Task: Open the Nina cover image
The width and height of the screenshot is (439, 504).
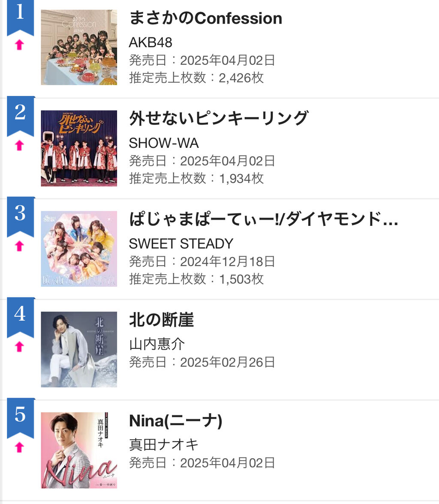Action: click(x=79, y=450)
